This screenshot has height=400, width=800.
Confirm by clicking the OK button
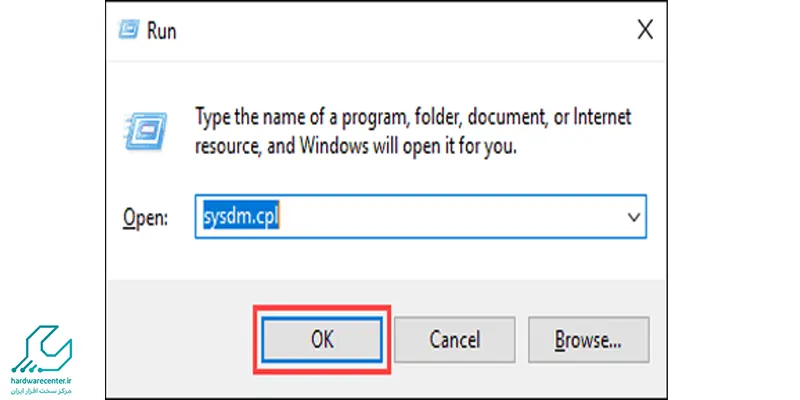tap(322, 339)
